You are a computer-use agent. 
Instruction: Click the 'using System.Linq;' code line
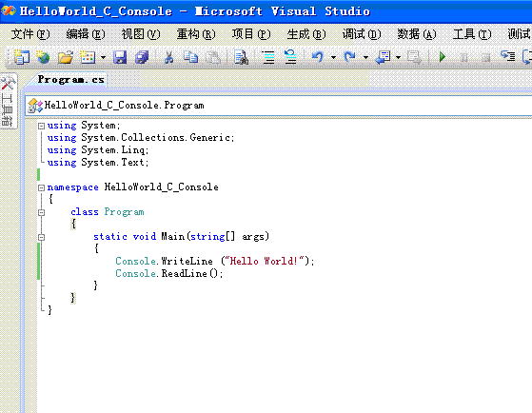tap(98, 150)
